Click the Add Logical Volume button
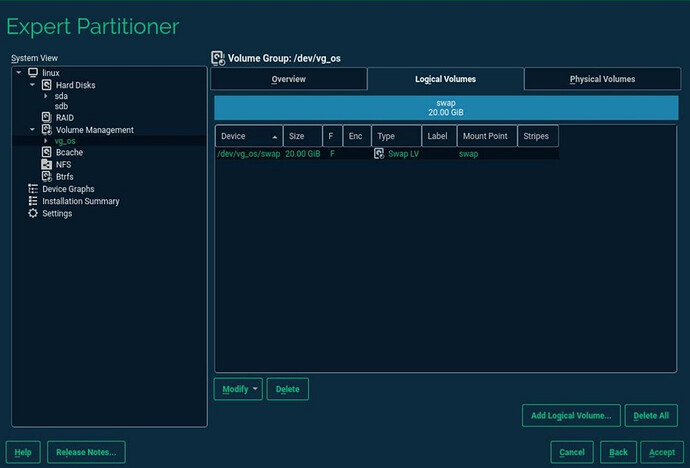This screenshot has height=468, width=690. click(571, 415)
